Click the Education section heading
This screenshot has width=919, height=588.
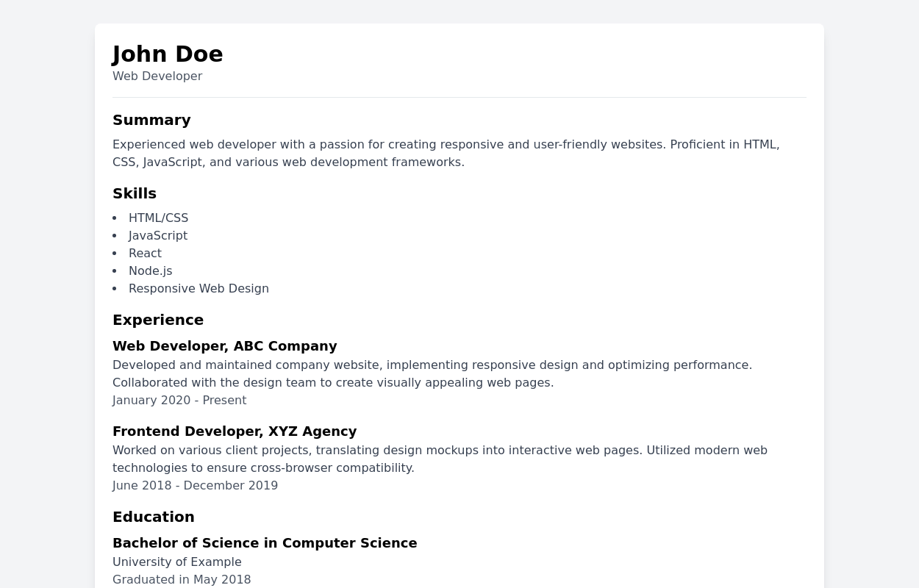click(154, 517)
